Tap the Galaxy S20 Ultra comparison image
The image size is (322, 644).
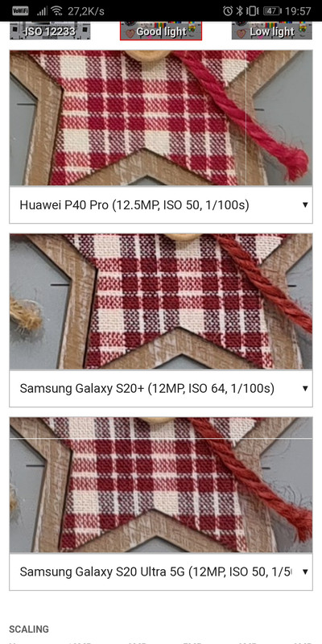[161, 485]
